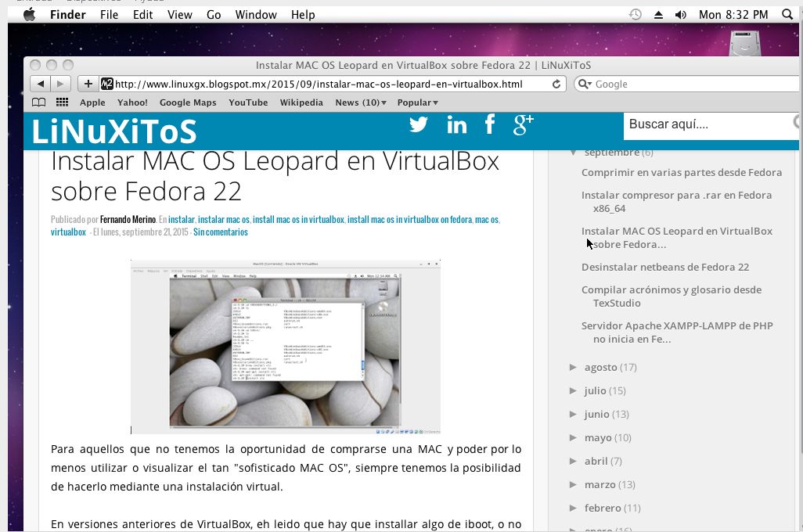
Task: Open the LinkedIn icon in header
Action: (457, 124)
